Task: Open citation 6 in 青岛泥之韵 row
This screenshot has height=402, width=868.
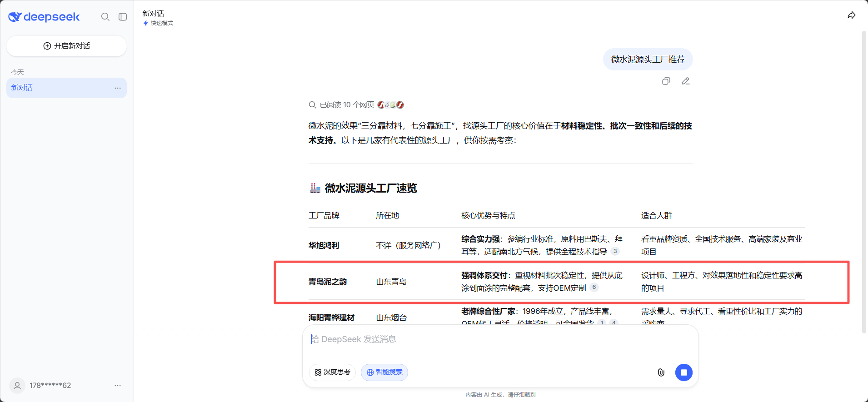Action: [x=594, y=288]
